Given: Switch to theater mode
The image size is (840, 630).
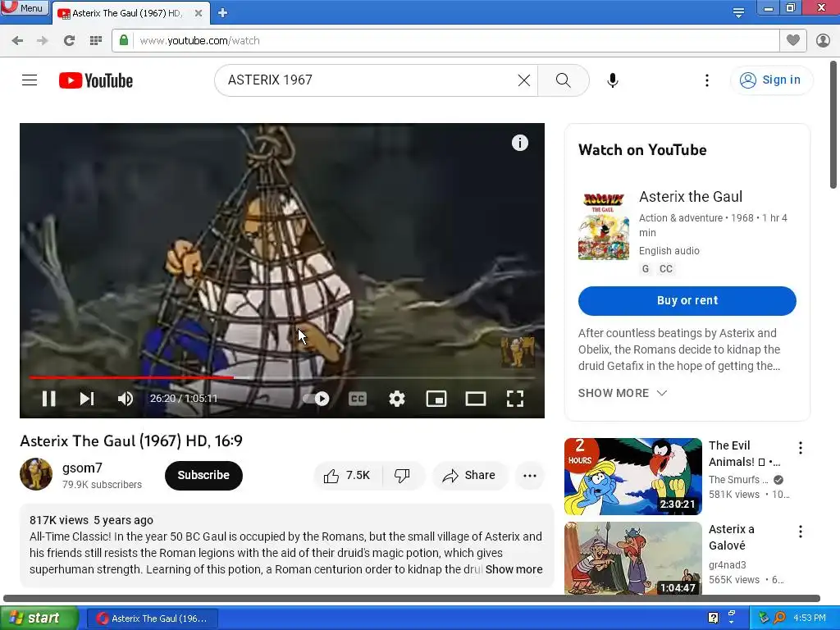Looking at the screenshot, I should [476, 399].
